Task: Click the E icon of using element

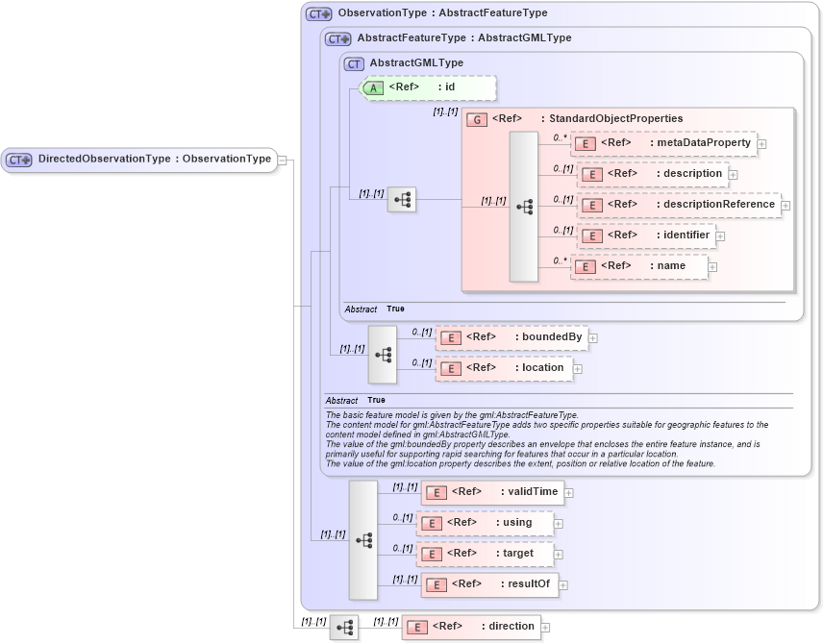Action: pyautogui.click(x=432, y=523)
